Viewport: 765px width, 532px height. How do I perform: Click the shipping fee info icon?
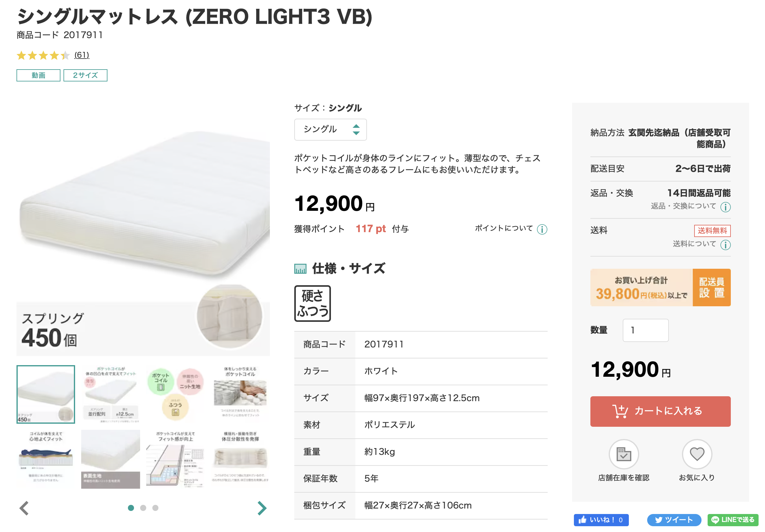(725, 245)
